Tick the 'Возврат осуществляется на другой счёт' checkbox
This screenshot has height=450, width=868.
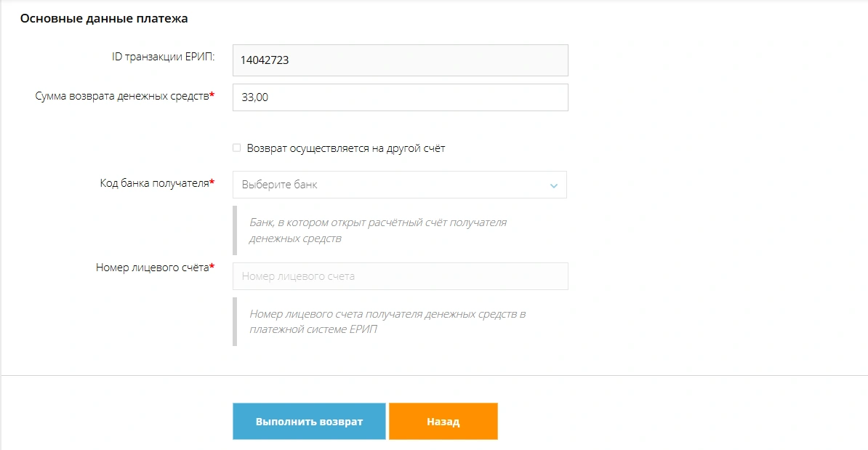[x=236, y=148]
